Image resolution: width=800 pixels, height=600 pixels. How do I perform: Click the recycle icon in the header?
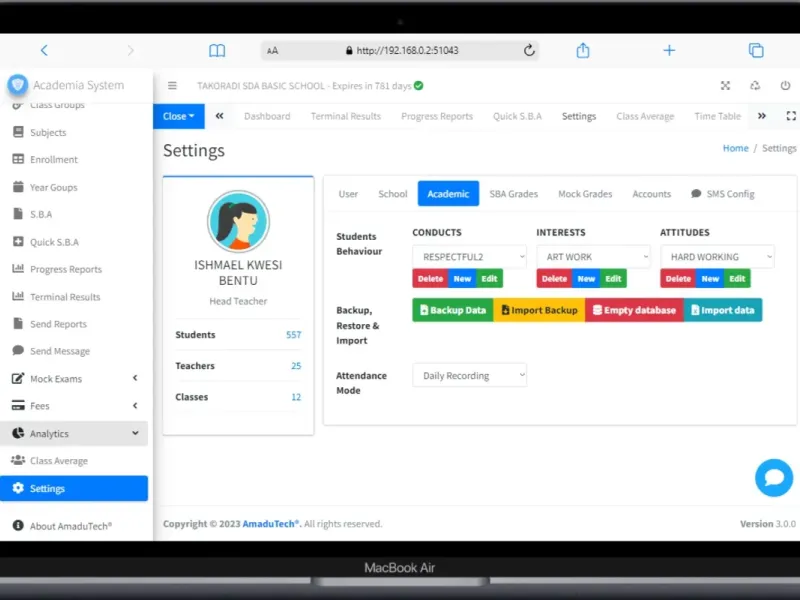tap(755, 86)
